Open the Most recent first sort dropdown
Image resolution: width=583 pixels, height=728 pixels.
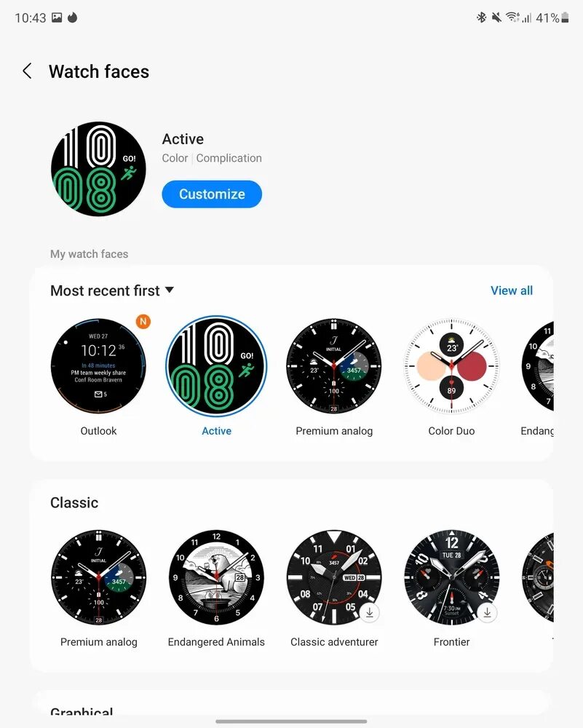[x=112, y=290]
